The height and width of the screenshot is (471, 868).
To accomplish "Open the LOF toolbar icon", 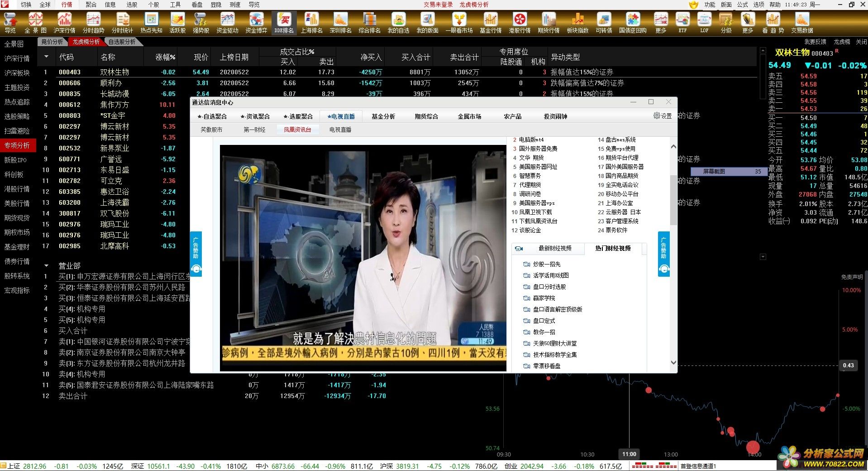I will [x=704, y=23].
